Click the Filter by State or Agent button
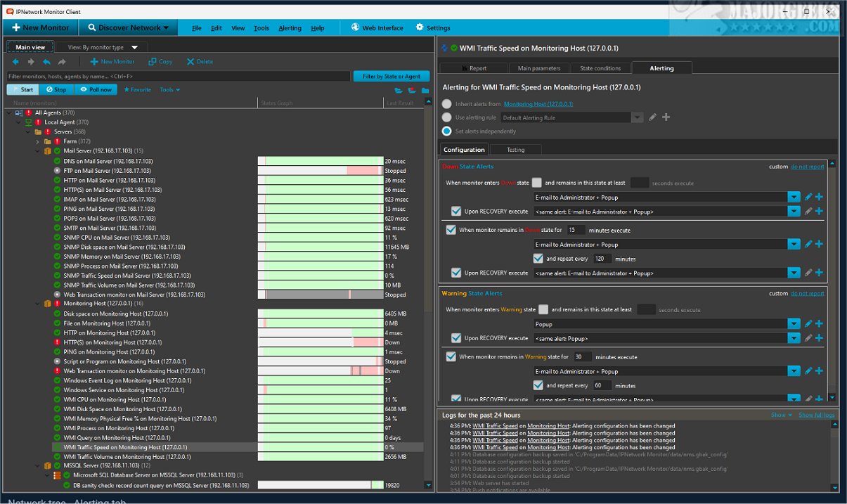 coord(392,76)
